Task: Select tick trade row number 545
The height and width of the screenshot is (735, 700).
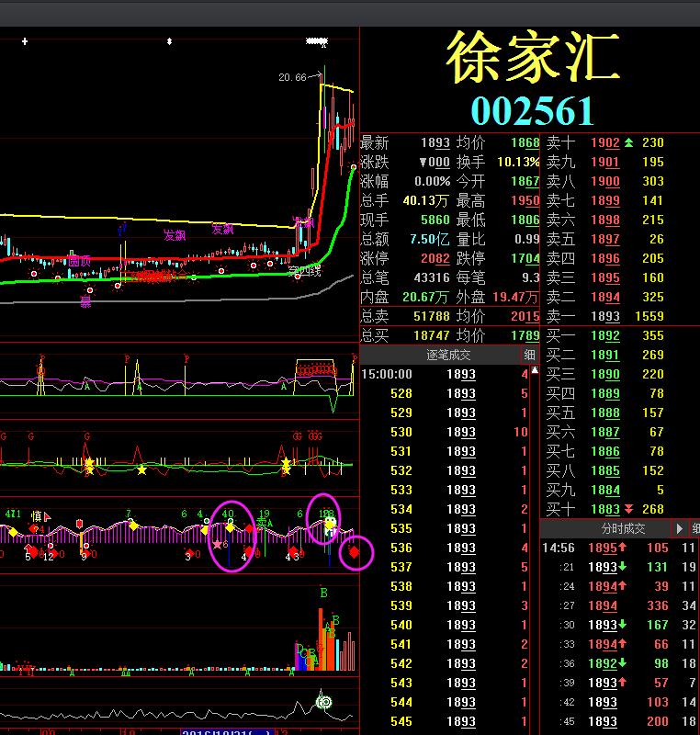Action: pyautogui.click(x=445, y=721)
